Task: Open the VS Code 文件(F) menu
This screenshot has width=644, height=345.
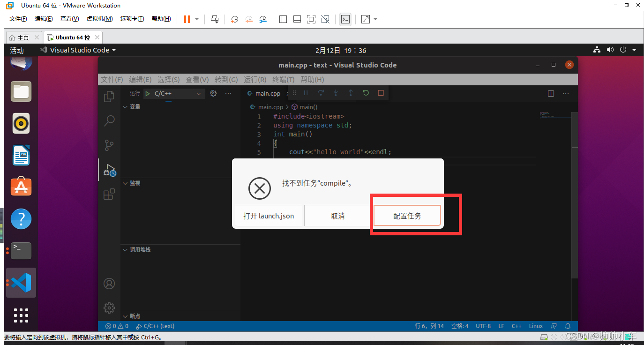Action: 112,79
